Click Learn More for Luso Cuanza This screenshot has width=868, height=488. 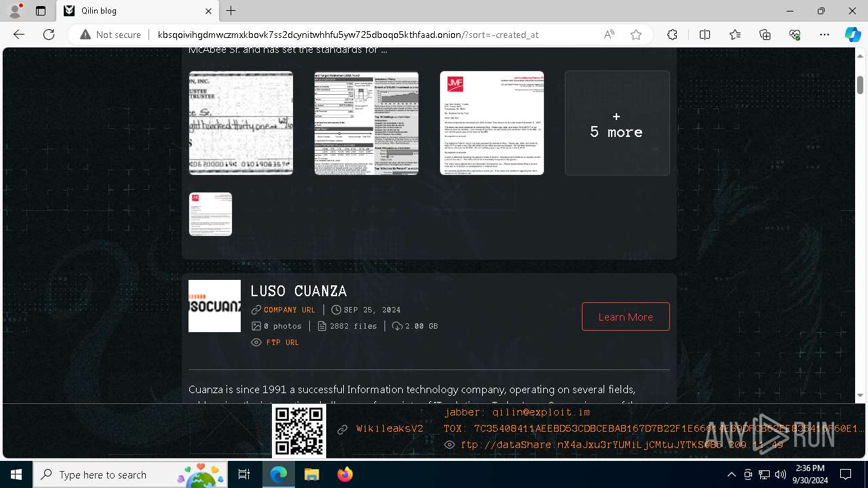click(x=626, y=317)
